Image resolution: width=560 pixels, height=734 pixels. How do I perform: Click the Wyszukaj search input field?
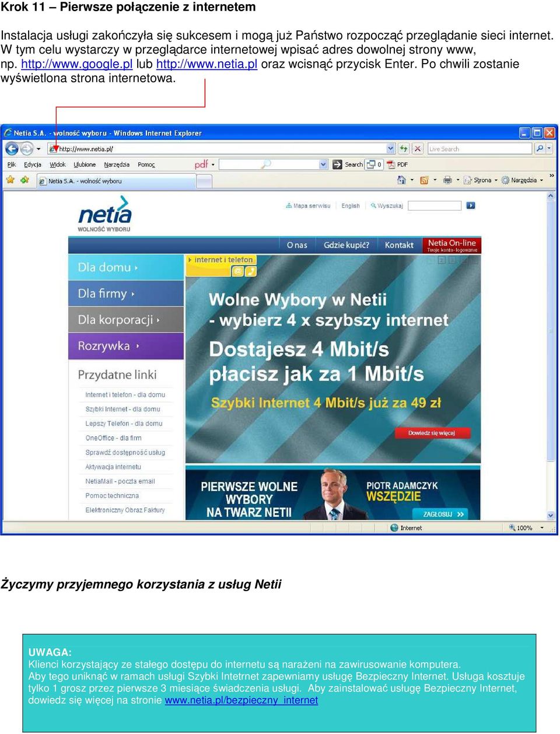click(x=435, y=205)
